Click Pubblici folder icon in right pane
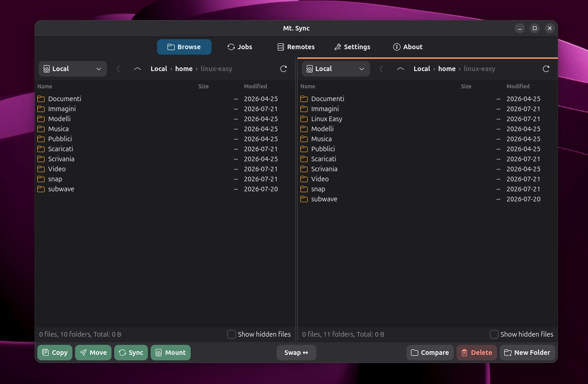The height and width of the screenshot is (384, 588). point(304,149)
